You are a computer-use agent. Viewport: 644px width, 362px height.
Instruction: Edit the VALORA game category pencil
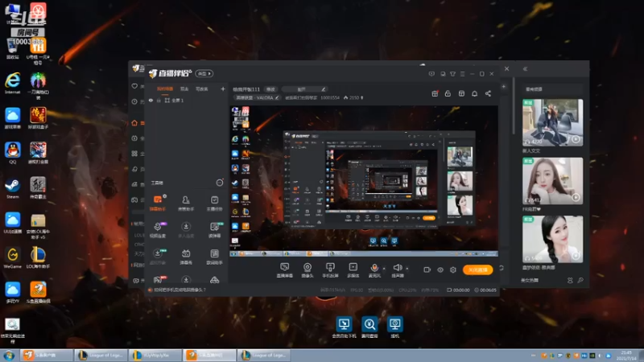click(277, 97)
